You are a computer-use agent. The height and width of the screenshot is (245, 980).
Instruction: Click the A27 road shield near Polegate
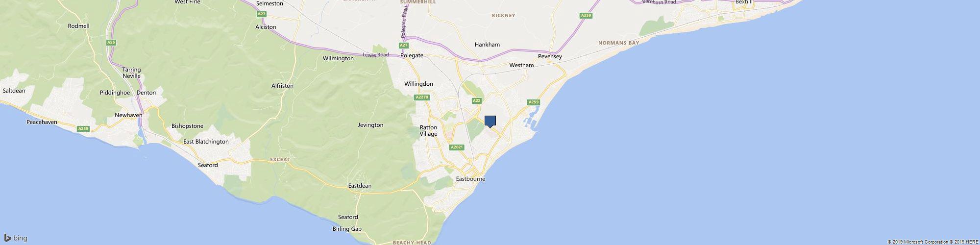point(403,45)
